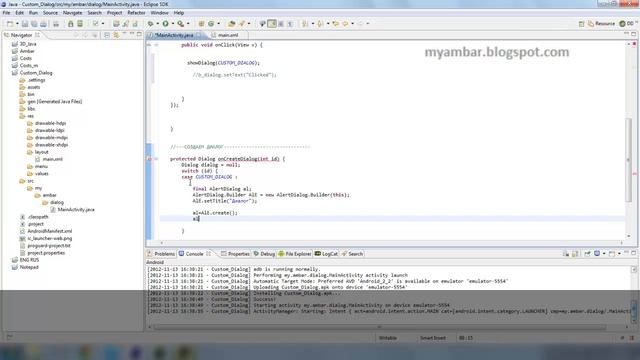Screen dimensions: 640x360
Task: Click the Open Type toolbar icon
Action: (x=231, y=24)
